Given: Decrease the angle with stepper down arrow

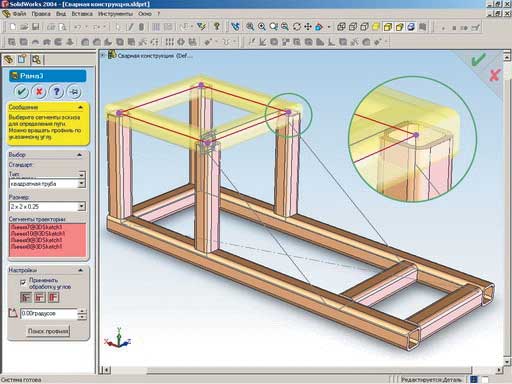Looking at the screenshot, I should pyautogui.click(x=82, y=316).
